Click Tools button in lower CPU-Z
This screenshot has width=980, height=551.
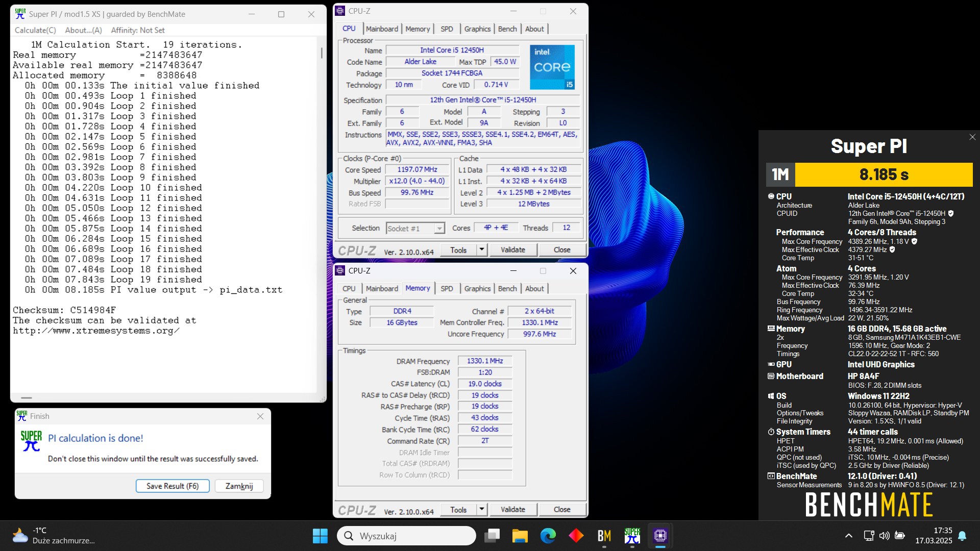click(458, 510)
